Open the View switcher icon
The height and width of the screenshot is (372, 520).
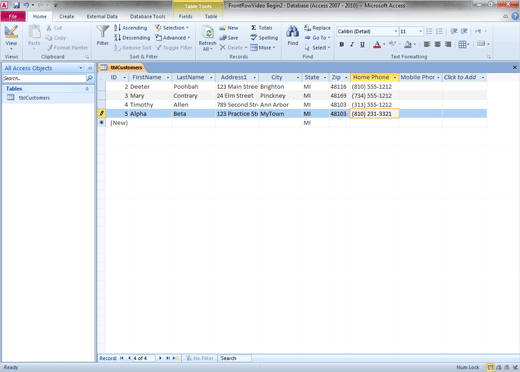pos(11,32)
